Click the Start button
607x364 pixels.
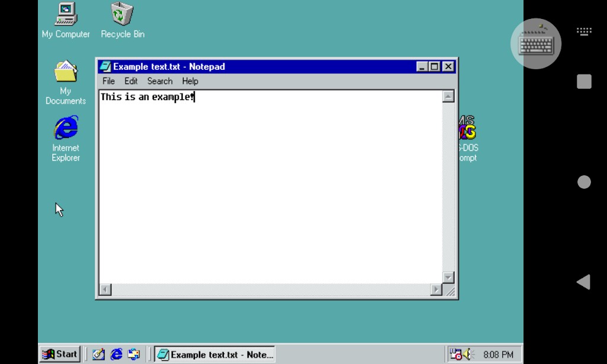60,354
